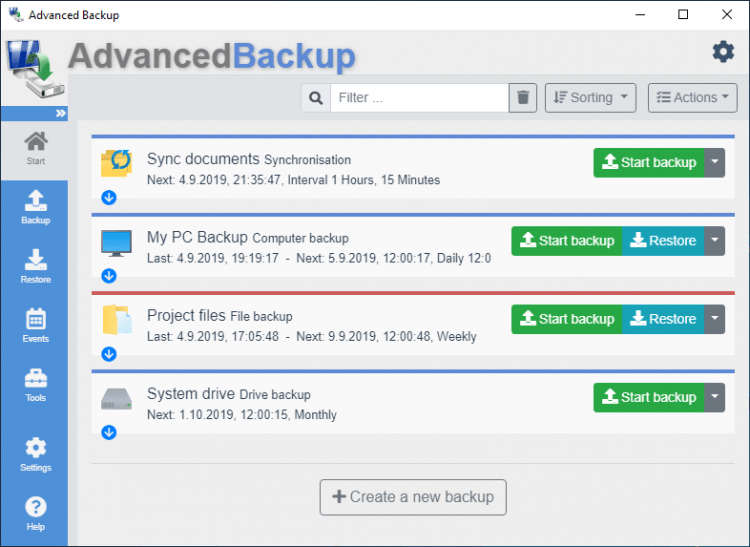Open the Events sidebar tab

click(x=35, y=326)
